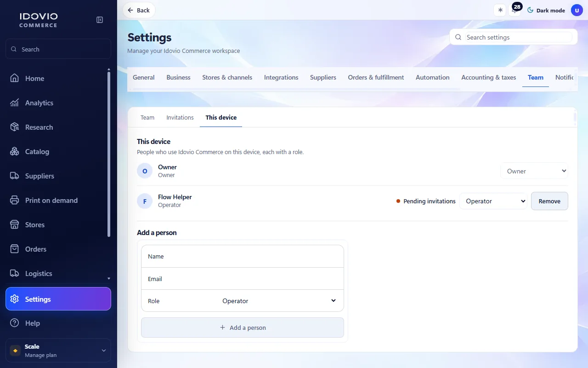The width and height of the screenshot is (588, 368).
Task: Click the Search settings field
Action: click(x=514, y=37)
